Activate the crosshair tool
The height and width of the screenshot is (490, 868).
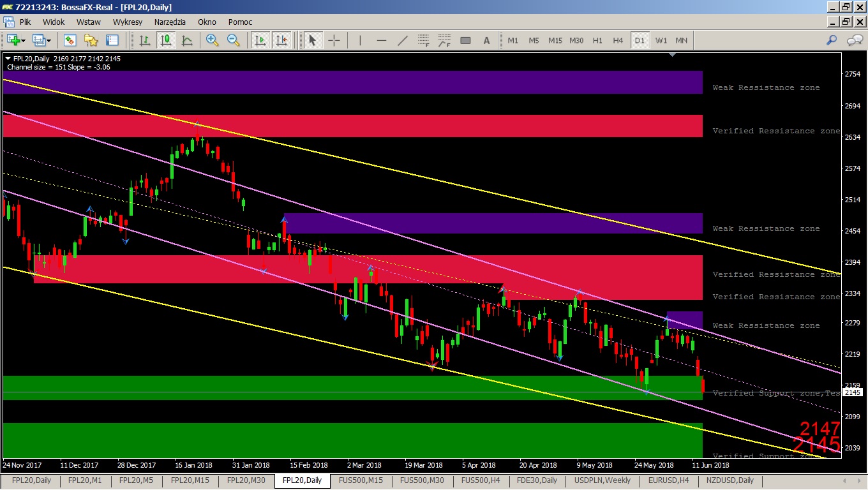coord(334,40)
